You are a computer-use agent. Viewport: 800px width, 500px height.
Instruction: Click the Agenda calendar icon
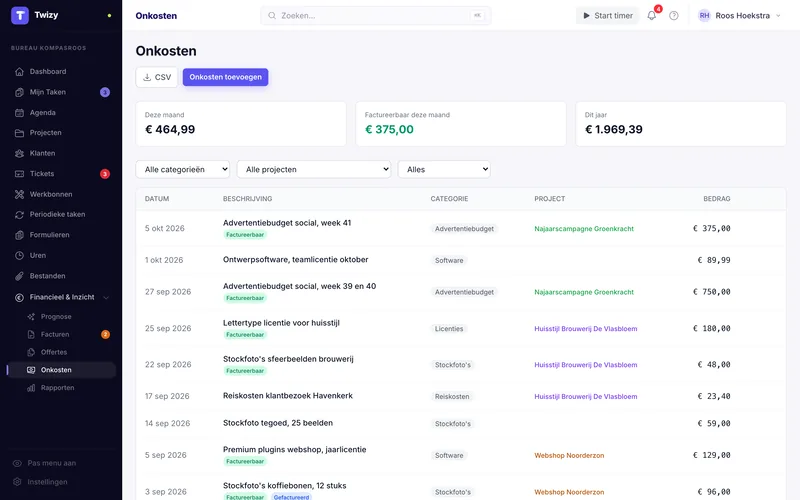(19, 113)
